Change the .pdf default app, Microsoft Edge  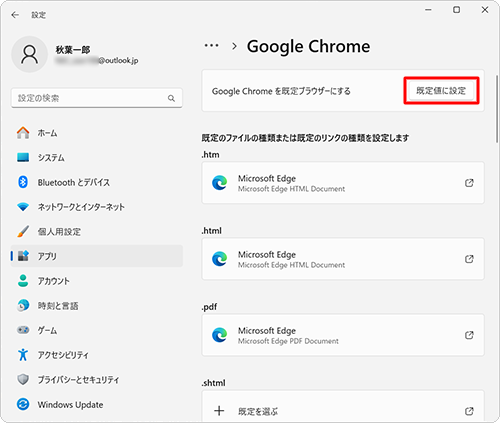coord(343,335)
